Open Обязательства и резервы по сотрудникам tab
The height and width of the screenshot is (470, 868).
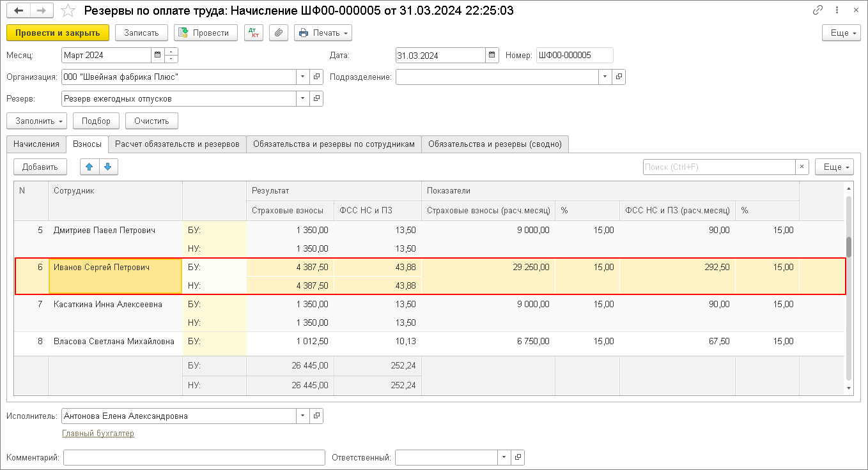[x=334, y=144]
